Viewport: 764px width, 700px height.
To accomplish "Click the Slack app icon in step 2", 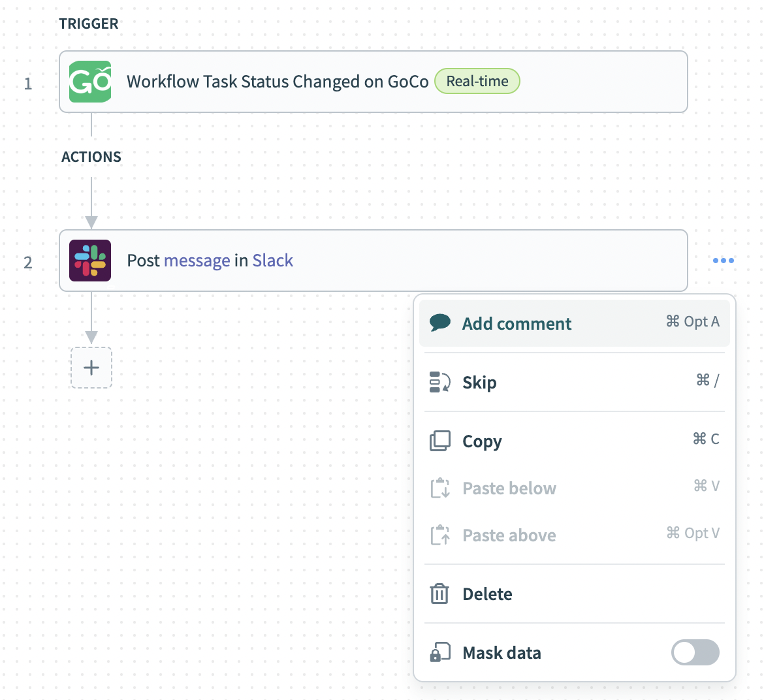I will (x=90, y=261).
